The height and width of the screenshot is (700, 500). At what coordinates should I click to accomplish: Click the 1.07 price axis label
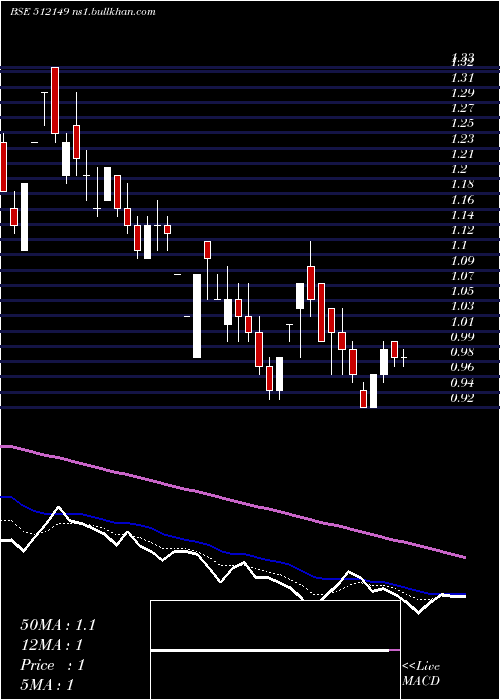point(462,276)
